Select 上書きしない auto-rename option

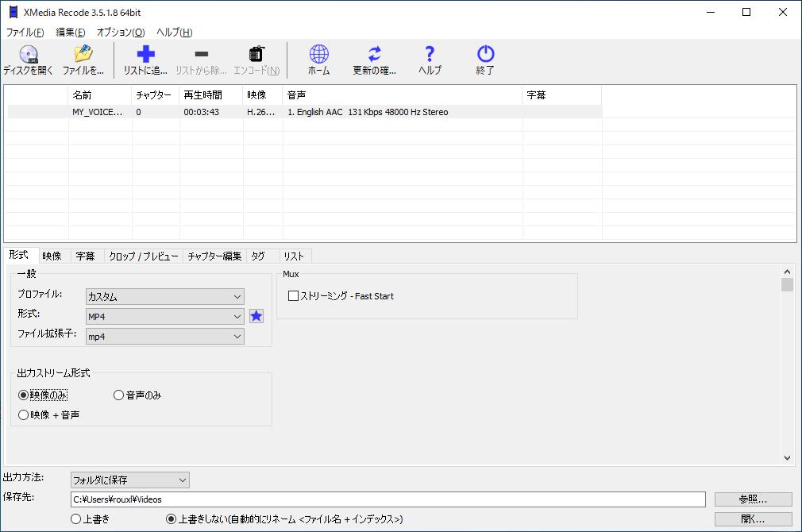(x=285, y=519)
